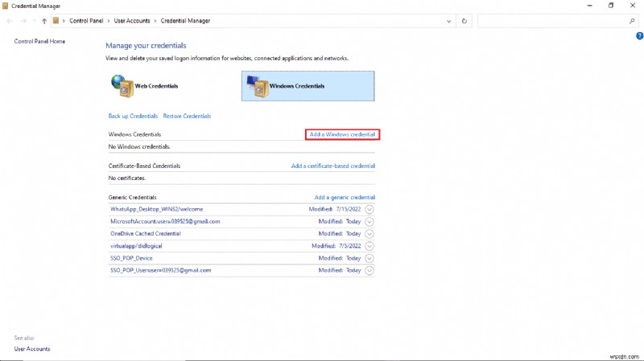Open the address bar history dropdown
The width and height of the screenshot is (644, 361).
tap(448, 21)
